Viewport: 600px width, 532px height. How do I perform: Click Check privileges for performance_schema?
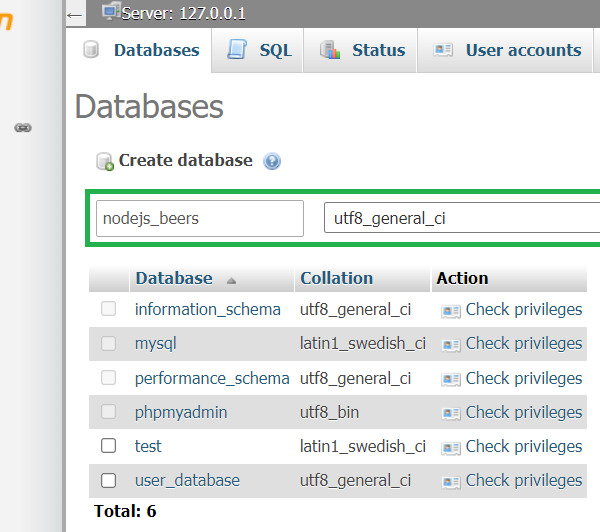[x=523, y=378]
